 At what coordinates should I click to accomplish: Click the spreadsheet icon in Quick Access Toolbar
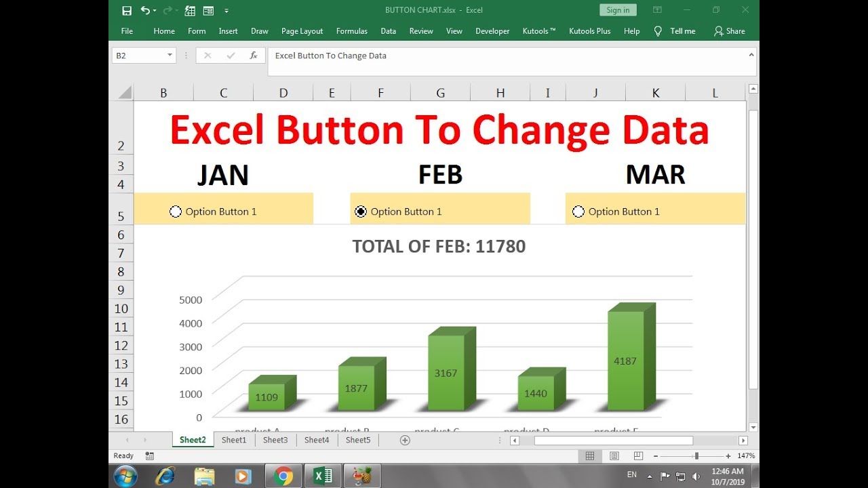[190, 10]
